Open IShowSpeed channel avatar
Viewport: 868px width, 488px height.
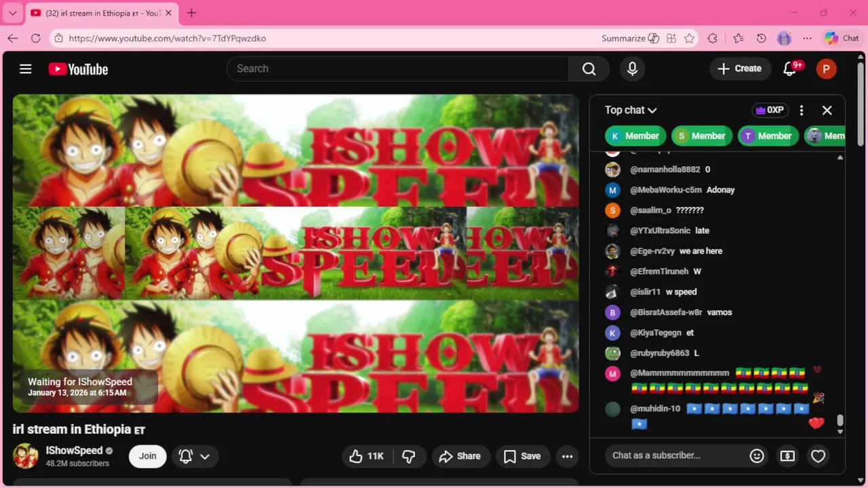(26, 455)
